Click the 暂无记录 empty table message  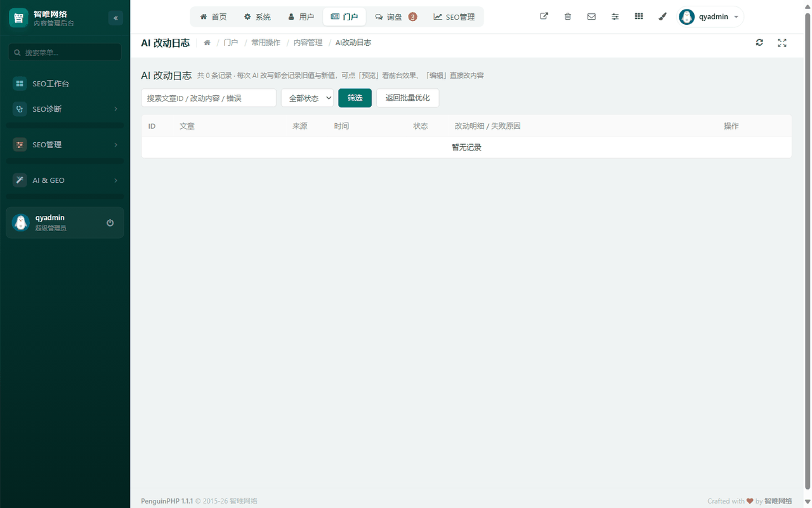tap(466, 147)
